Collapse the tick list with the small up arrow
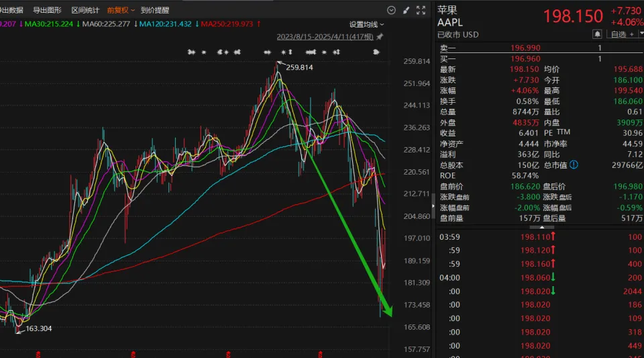The image size is (644, 358). click(x=542, y=227)
